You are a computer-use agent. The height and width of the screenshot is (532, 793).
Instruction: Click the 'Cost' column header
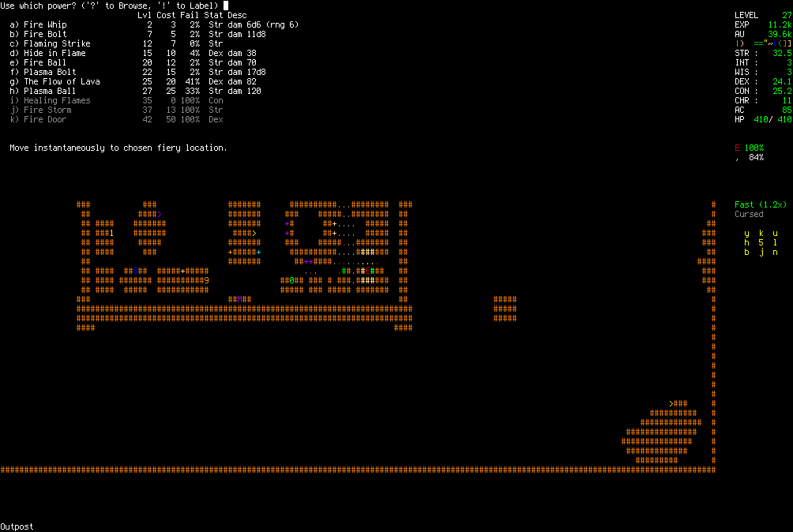166,15
